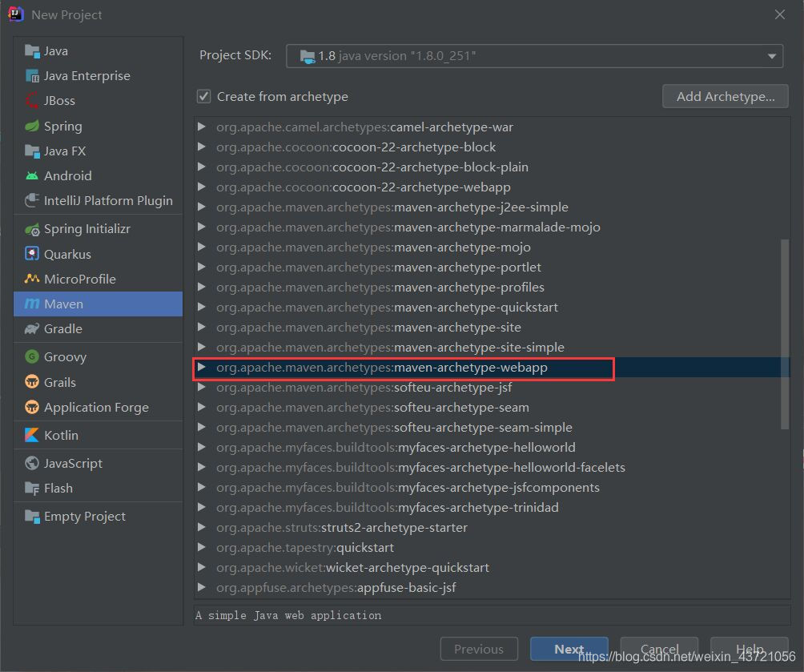Select cocoon-22-archetype-block-plain row
Screen dimensions: 804x672
(492, 167)
